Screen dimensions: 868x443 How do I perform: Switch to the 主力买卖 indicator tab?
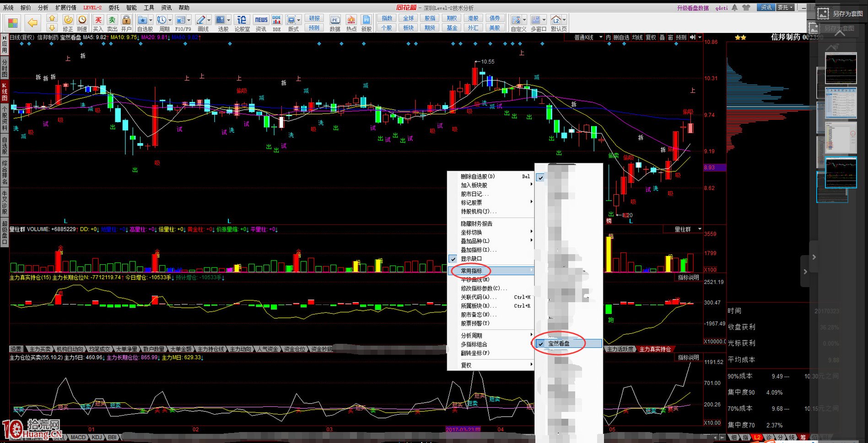[40, 349]
